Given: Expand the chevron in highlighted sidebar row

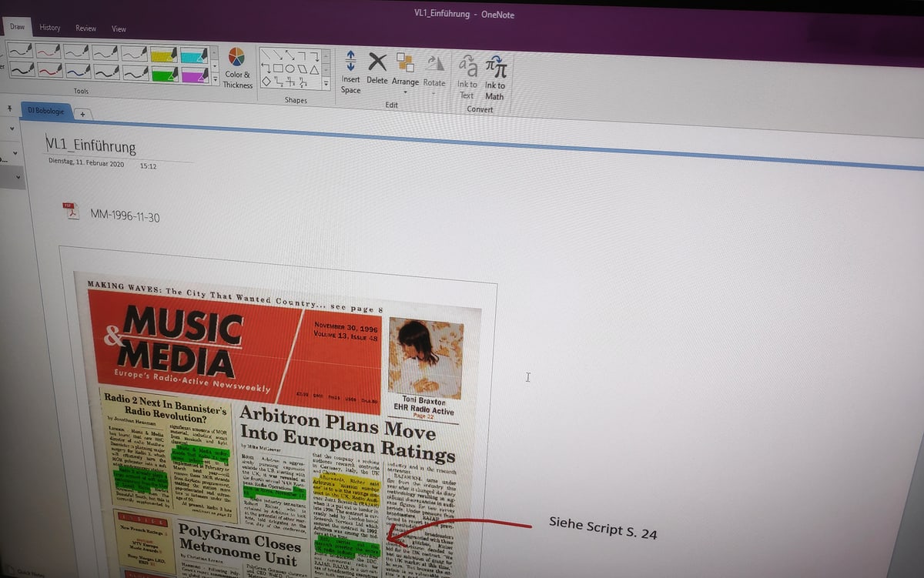Looking at the screenshot, I should pyautogui.click(x=18, y=177).
